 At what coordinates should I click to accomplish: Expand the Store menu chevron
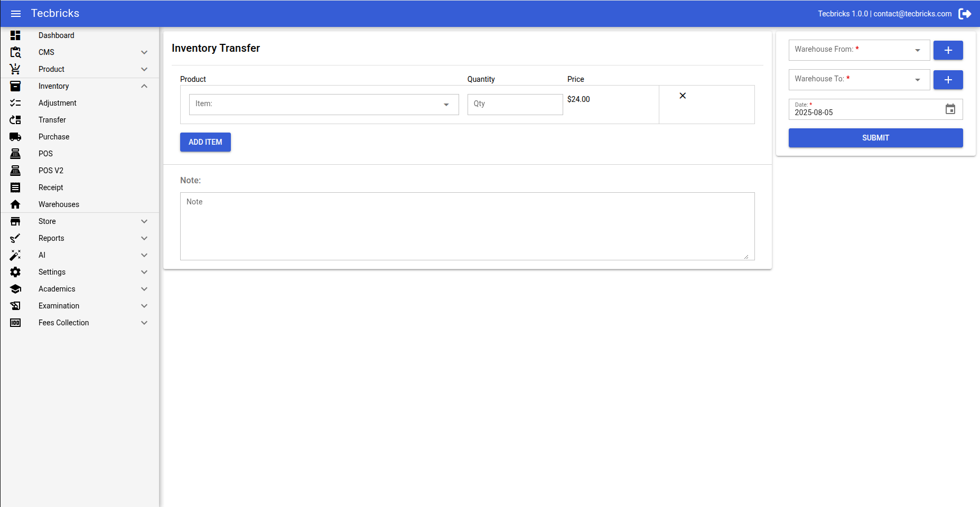pos(144,221)
